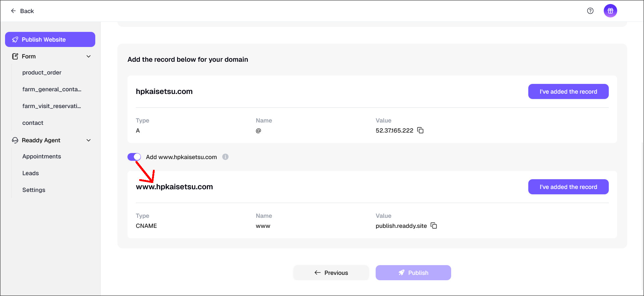The height and width of the screenshot is (296, 644).
Task: Confirm record added for hpkaisetsu.com
Action: (x=568, y=92)
